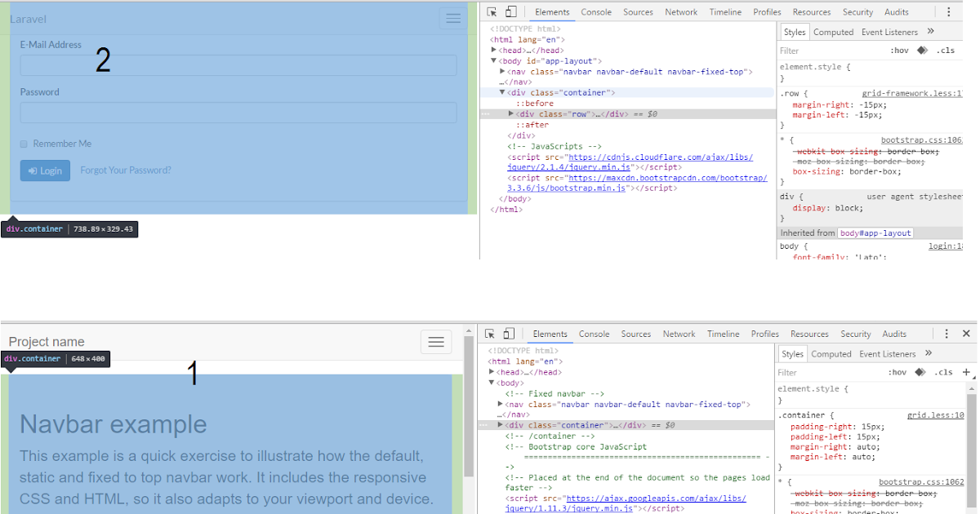Open cdnjs jquery.min.js script link

[x=630, y=162]
